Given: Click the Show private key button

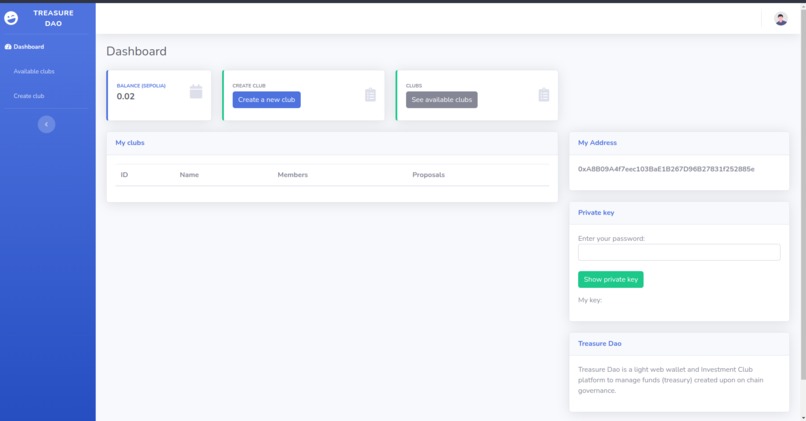Looking at the screenshot, I should (x=611, y=279).
